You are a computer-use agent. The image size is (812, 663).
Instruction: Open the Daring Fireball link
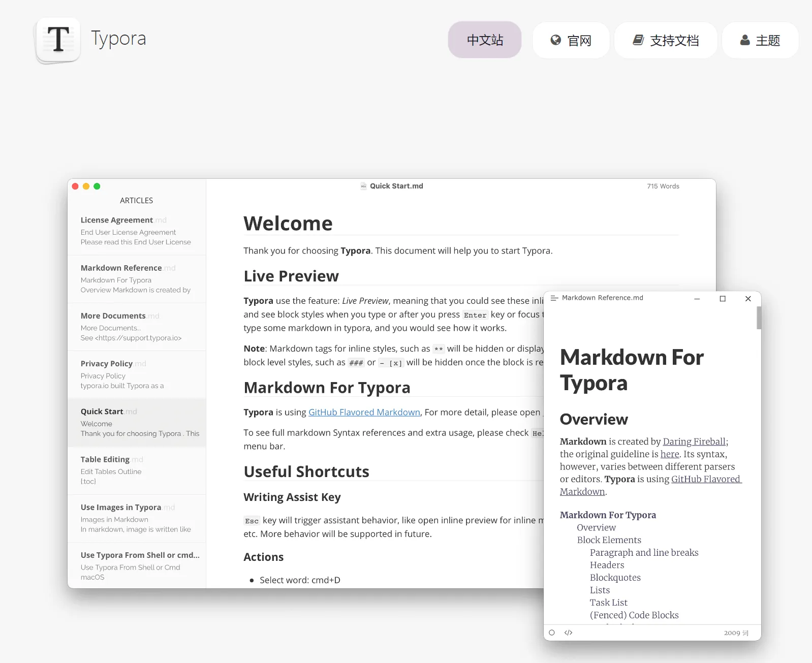[x=694, y=441]
